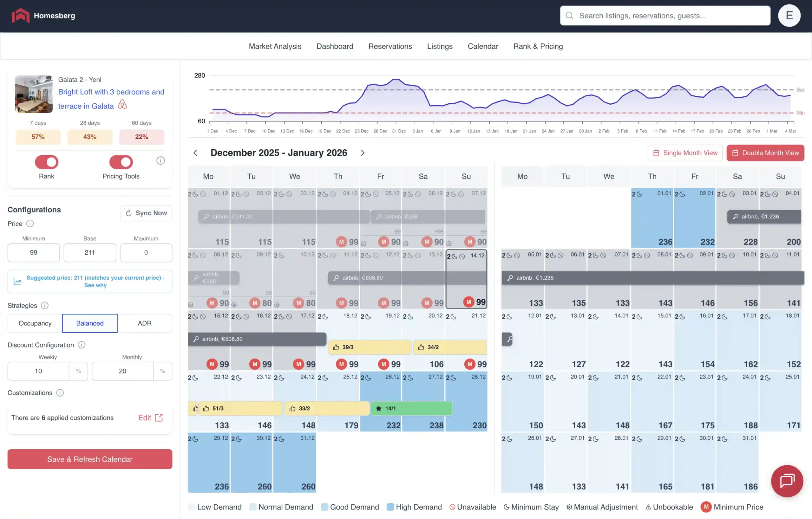Open the percent unit selector next to Weekly discount
The image size is (812, 519).
click(79, 371)
